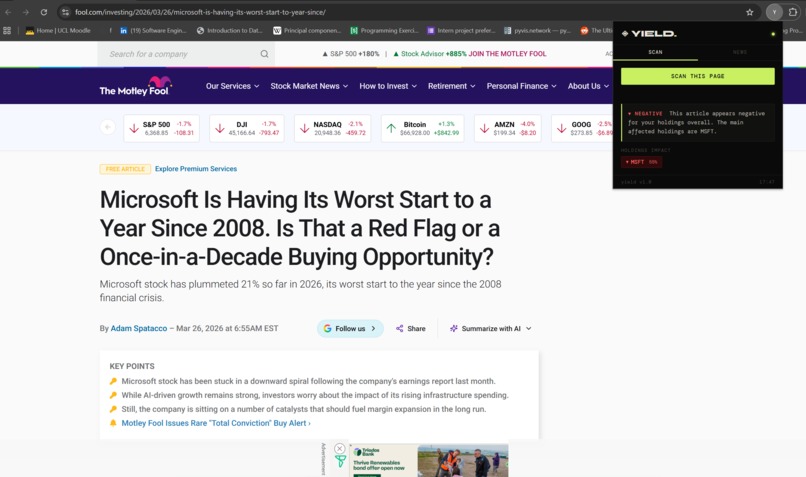Open the LinkedIn Software Engineering bookmark

point(153,30)
